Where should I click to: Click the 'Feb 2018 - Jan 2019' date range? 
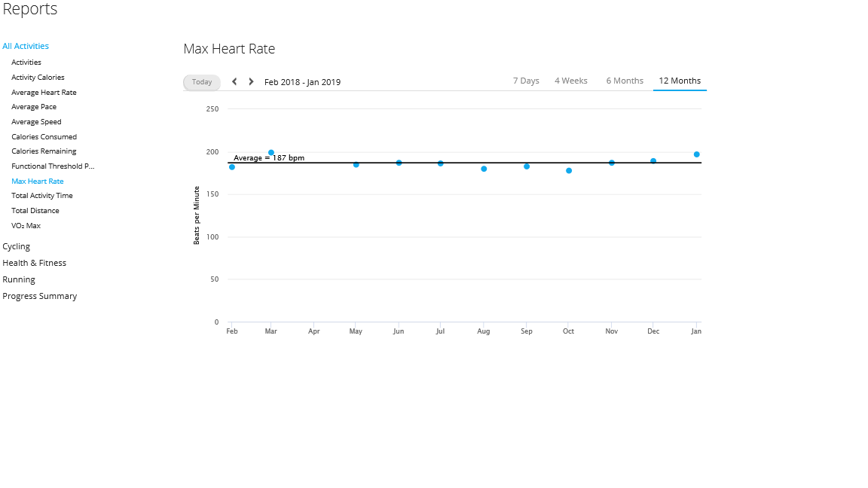(302, 82)
